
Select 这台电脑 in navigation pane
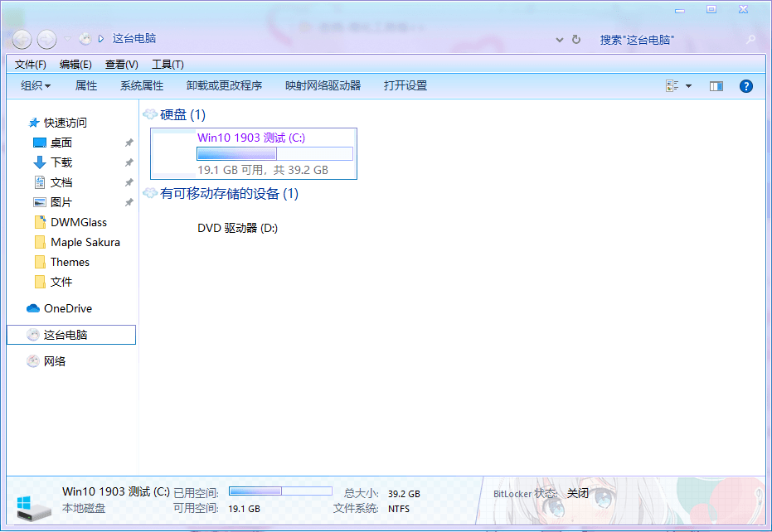[x=71, y=335]
